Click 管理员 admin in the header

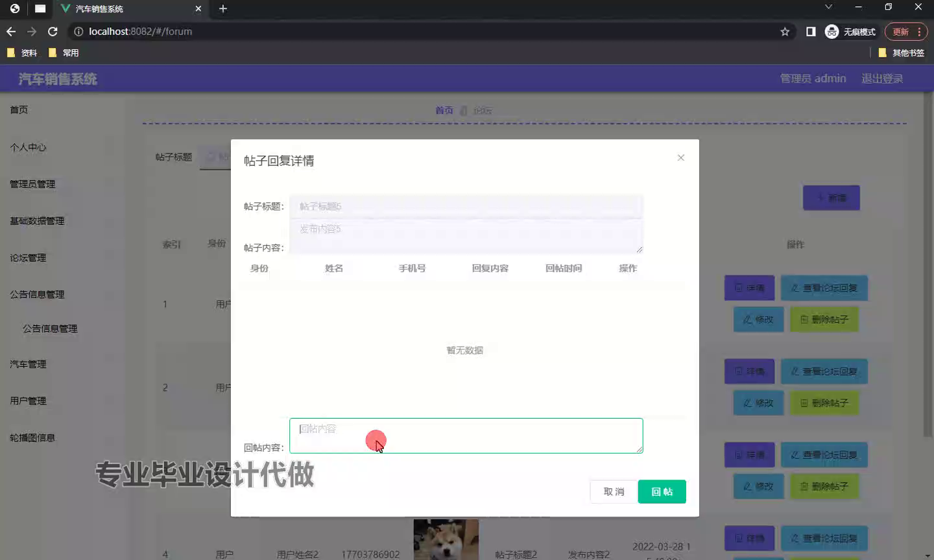tap(813, 78)
